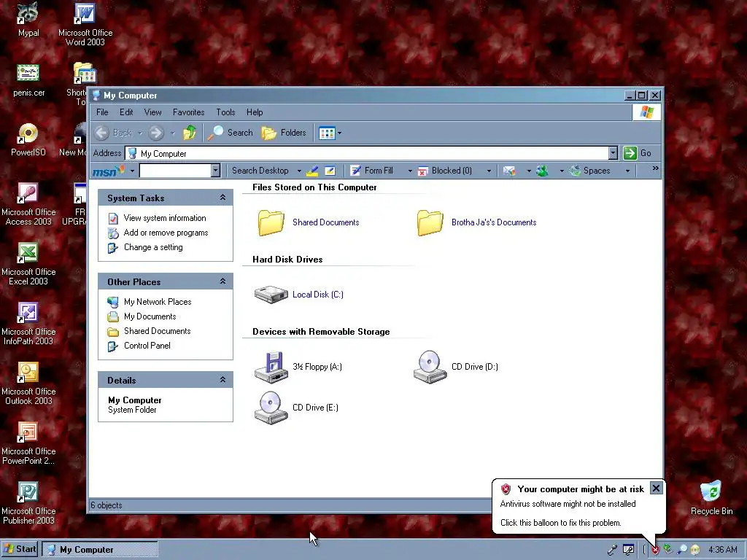The height and width of the screenshot is (560, 747).
Task: Show more MSN toolbar items chevron
Action: [x=656, y=168]
